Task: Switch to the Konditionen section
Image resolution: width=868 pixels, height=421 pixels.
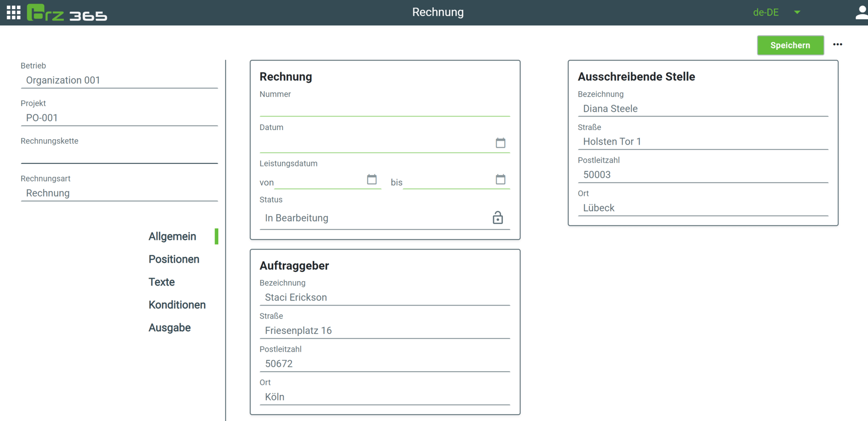Action: [x=177, y=305]
